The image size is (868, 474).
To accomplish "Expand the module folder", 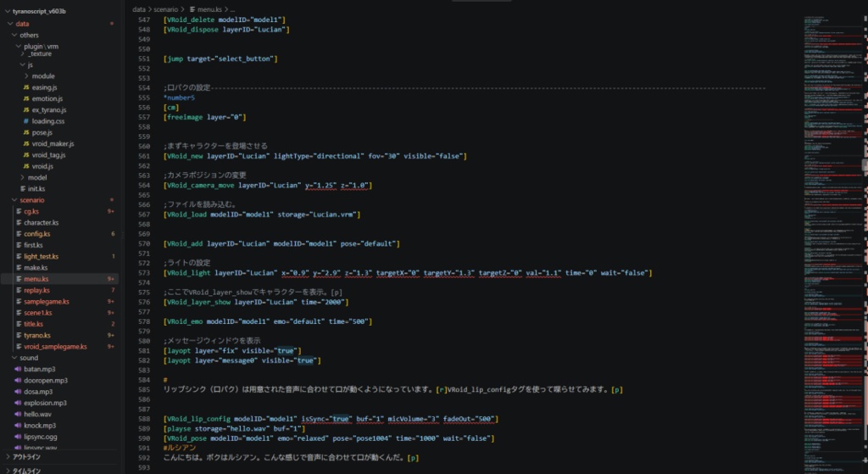I will click(x=26, y=75).
